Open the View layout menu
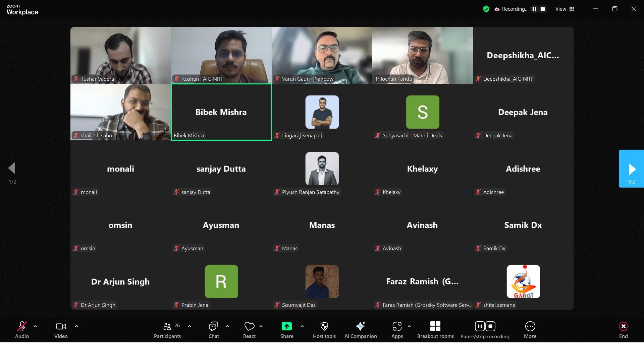Viewport: 644px width, 343px height. point(565,9)
